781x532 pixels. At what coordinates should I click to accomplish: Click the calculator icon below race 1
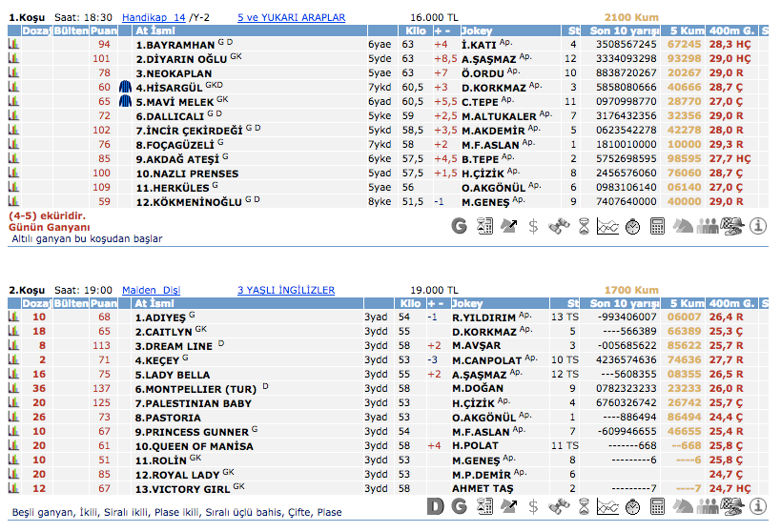click(657, 227)
